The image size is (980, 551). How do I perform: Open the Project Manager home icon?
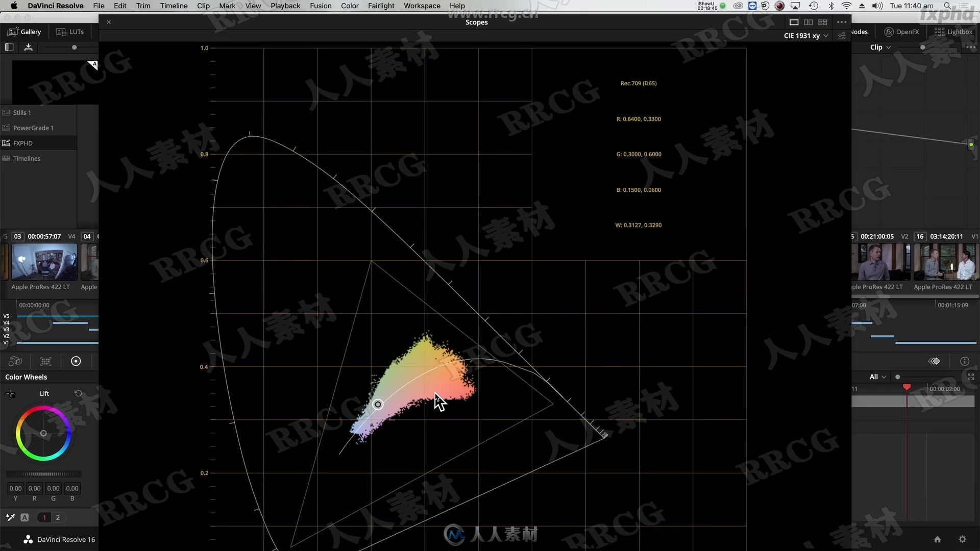coord(937,539)
